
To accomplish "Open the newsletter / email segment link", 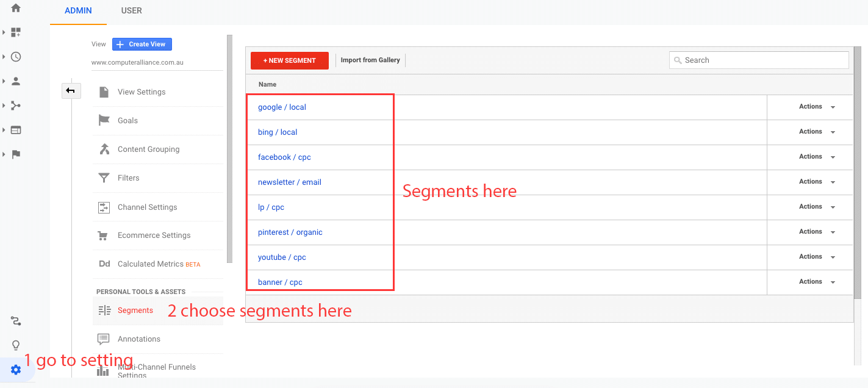I will tap(289, 182).
